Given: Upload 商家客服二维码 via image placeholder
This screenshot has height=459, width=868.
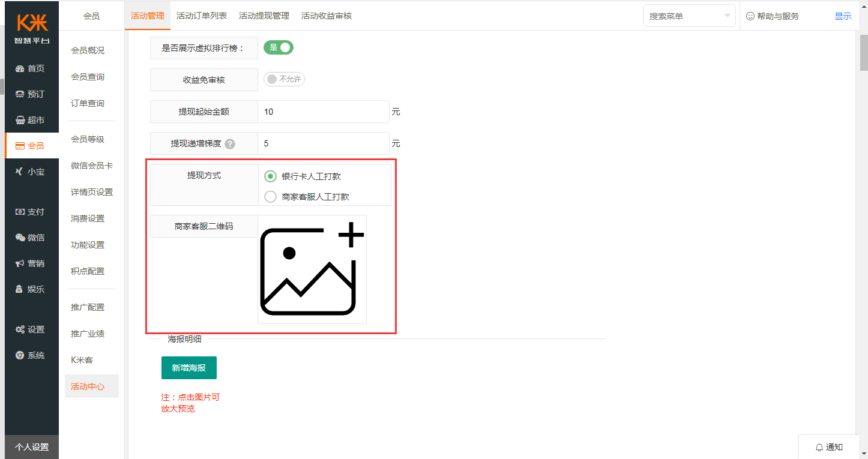Looking at the screenshot, I should 312,269.
